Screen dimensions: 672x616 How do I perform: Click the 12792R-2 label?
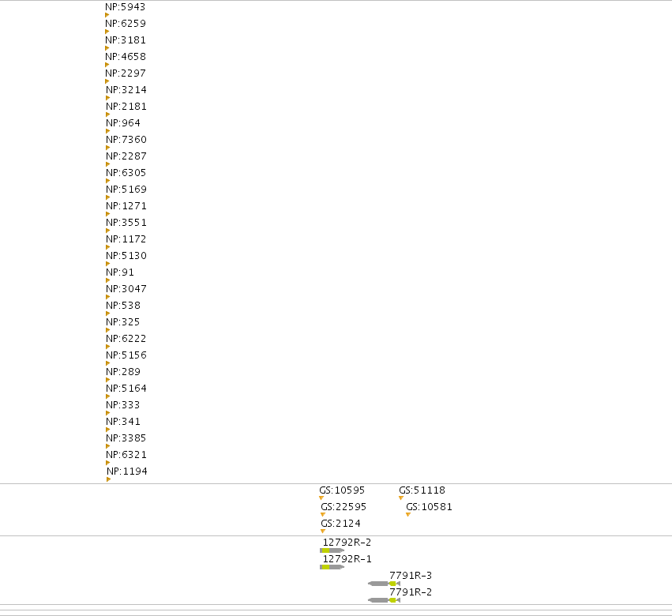tap(347, 543)
